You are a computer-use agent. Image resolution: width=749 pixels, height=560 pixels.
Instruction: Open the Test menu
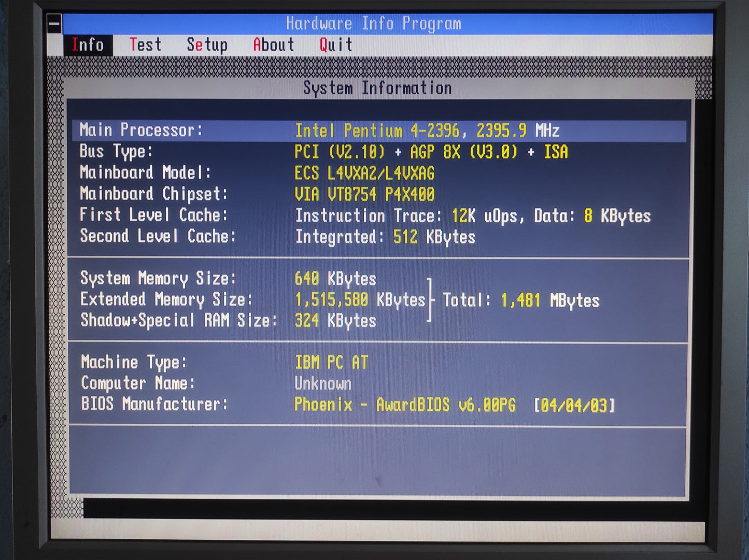tap(145, 45)
